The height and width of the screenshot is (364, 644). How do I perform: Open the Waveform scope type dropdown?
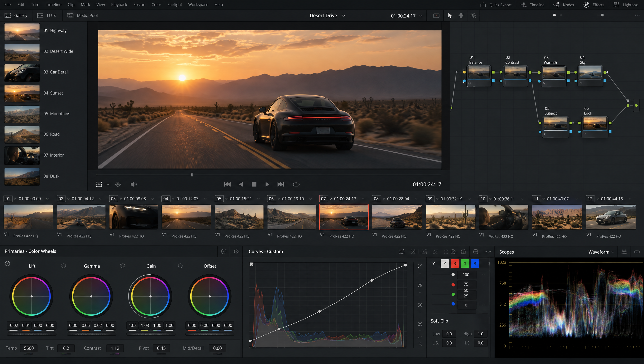pos(601,252)
